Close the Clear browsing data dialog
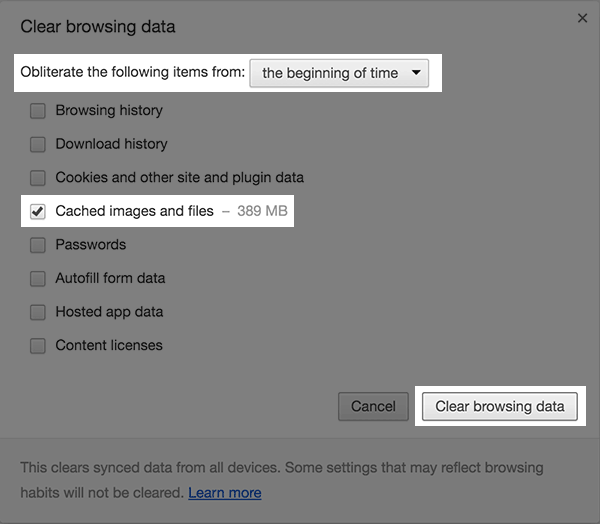This screenshot has width=600, height=524. click(x=582, y=18)
